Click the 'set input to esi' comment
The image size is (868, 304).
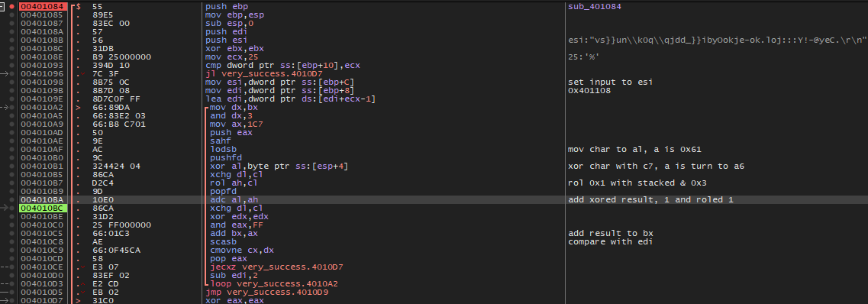(x=611, y=82)
